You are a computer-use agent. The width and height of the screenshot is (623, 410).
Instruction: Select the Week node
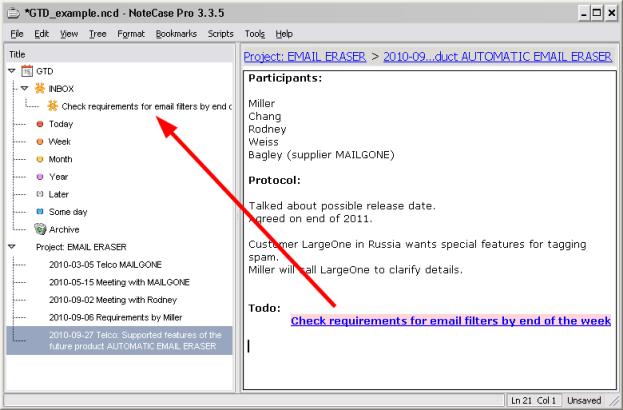60,141
